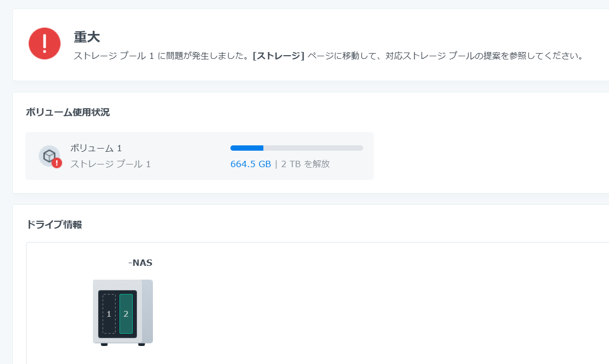Image resolution: width=609 pixels, height=364 pixels.
Task: Click the -NAS device name label
Action: 140,262
